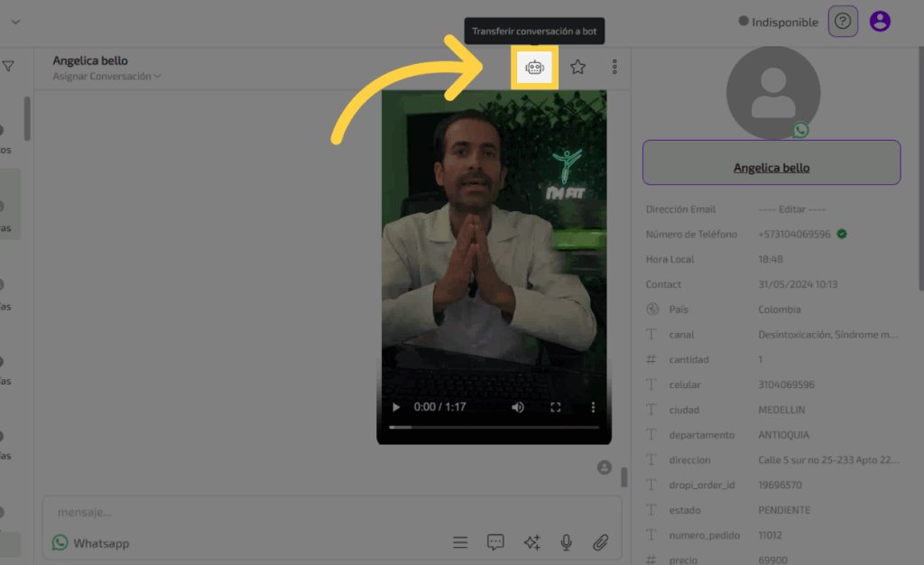Click the transfer conversation to bot icon

pyautogui.click(x=535, y=68)
